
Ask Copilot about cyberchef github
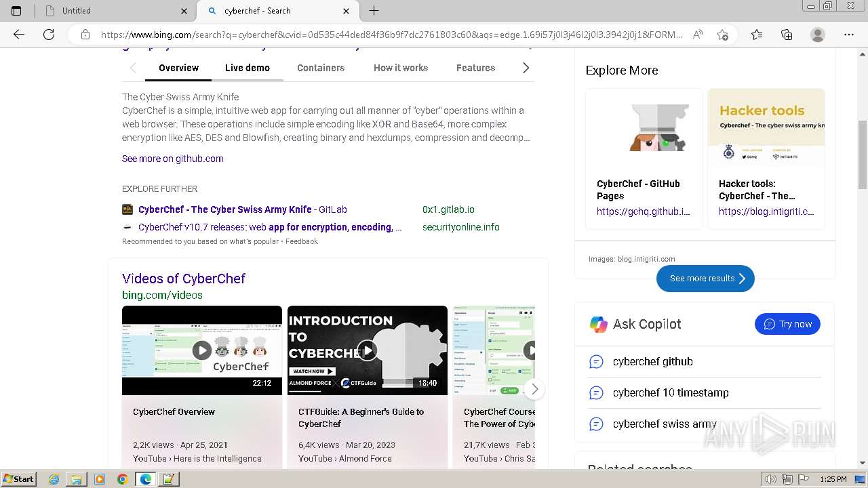click(x=653, y=362)
